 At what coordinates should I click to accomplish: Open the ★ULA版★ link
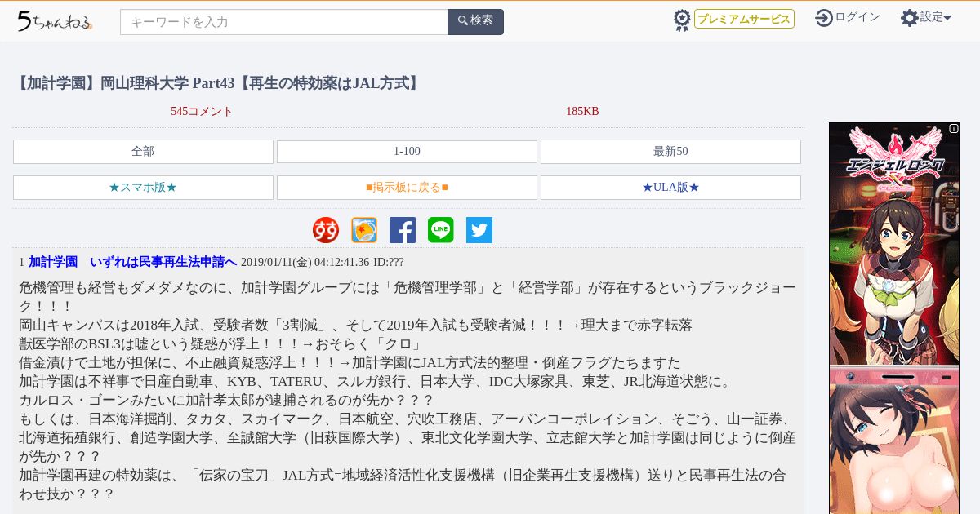[670, 188]
